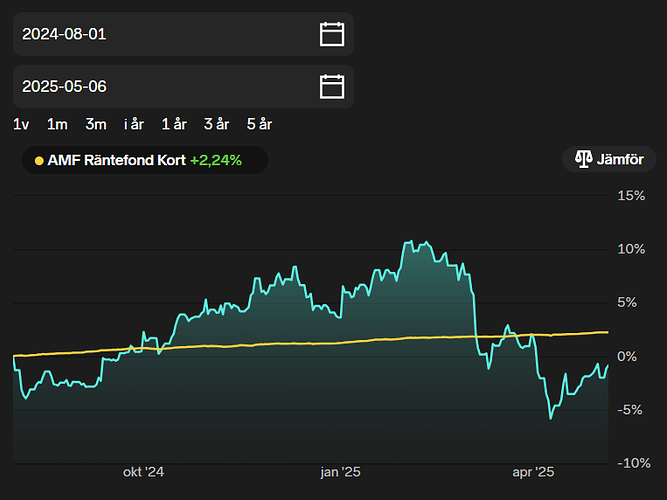Click the balance scale icon beside Jämför
This screenshot has height=500, width=667.
[583, 159]
